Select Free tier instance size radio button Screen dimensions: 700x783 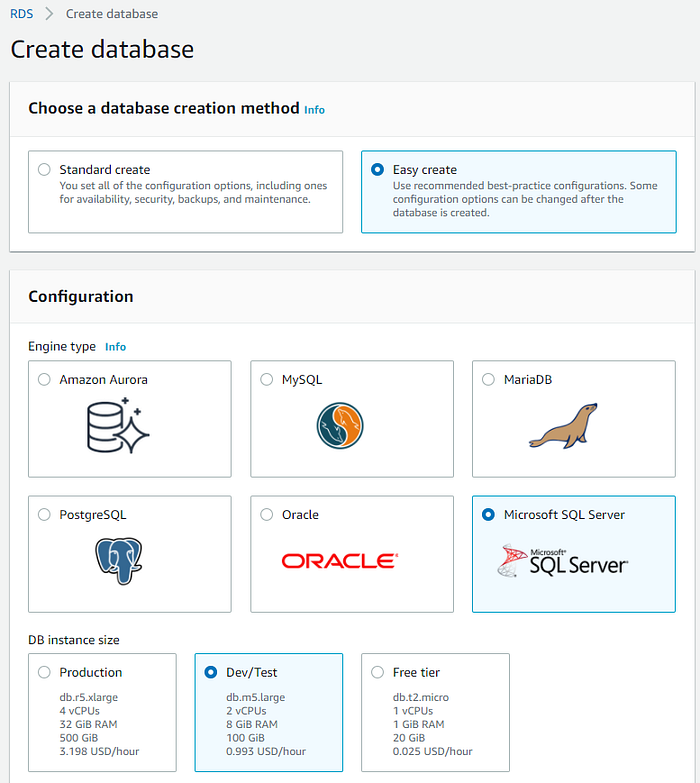(x=377, y=672)
